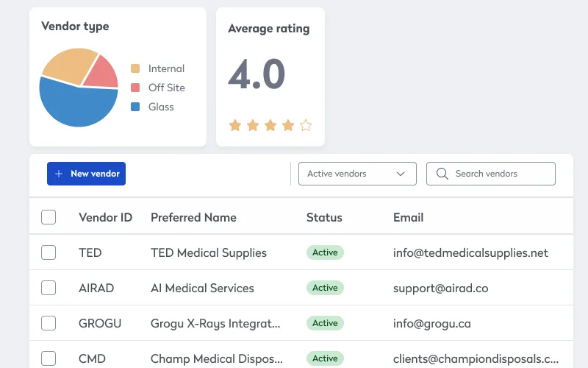The height and width of the screenshot is (368, 588).
Task: Open Grogu X-Rays Integrat... vendor name
Action: pos(215,323)
